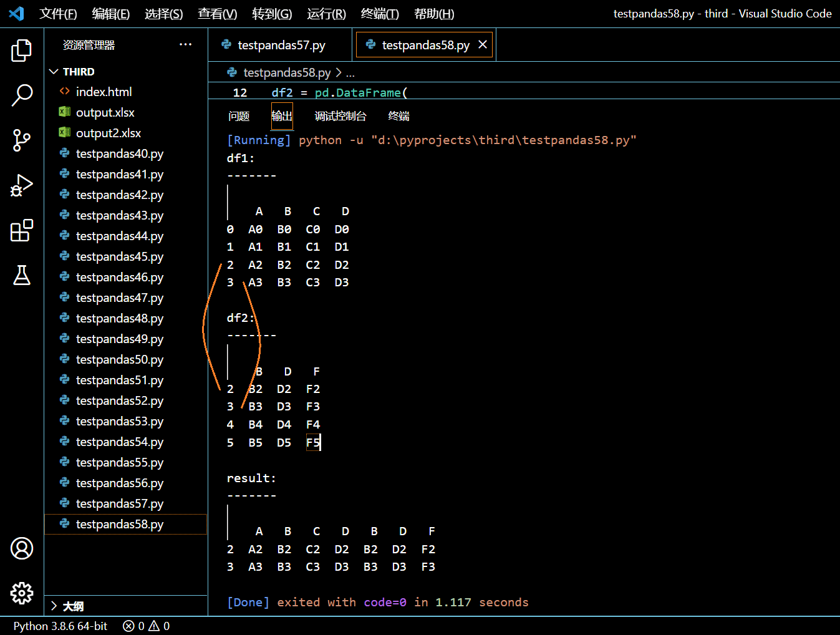Viewport: 840px width, 635px height.
Task: Select the Python 3.8.6 64-bit interpreter
Action: [60, 626]
